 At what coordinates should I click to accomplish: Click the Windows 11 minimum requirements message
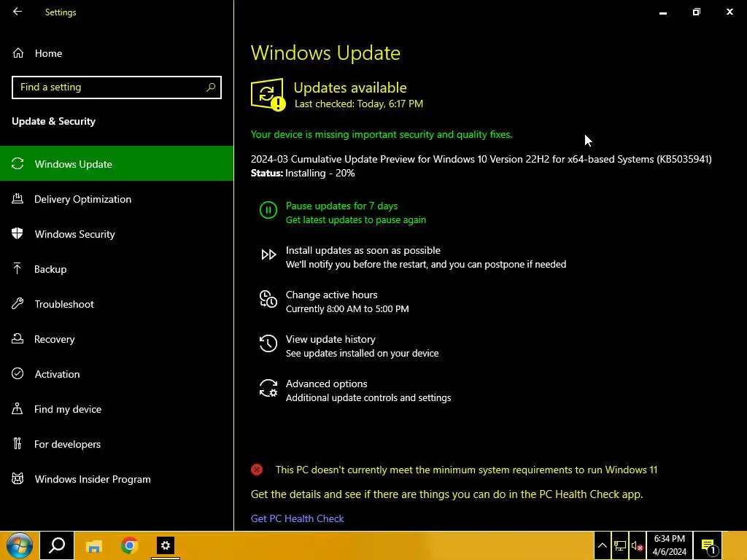pyautogui.click(x=466, y=470)
